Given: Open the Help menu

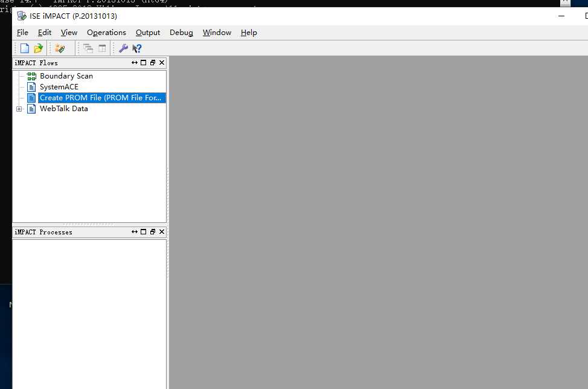Looking at the screenshot, I should (x=249, y=33).
